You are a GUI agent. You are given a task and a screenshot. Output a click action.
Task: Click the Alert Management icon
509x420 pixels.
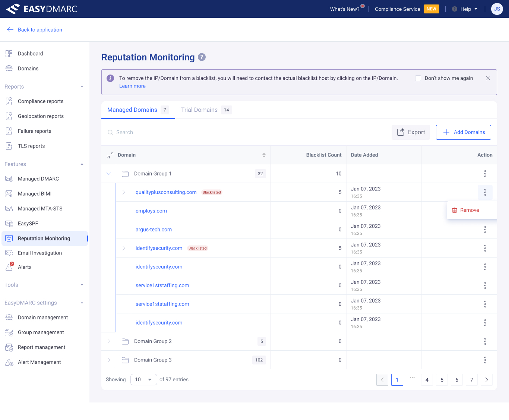[x=9, y=362]
